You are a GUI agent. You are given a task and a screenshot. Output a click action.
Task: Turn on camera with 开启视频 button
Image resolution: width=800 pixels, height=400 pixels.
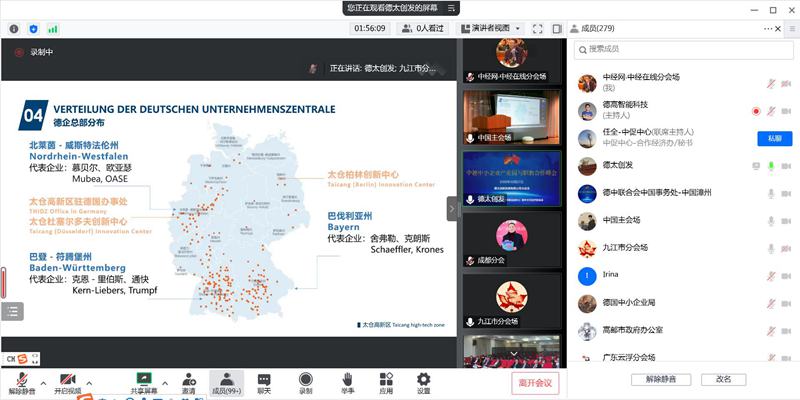(x=67, y=380)
